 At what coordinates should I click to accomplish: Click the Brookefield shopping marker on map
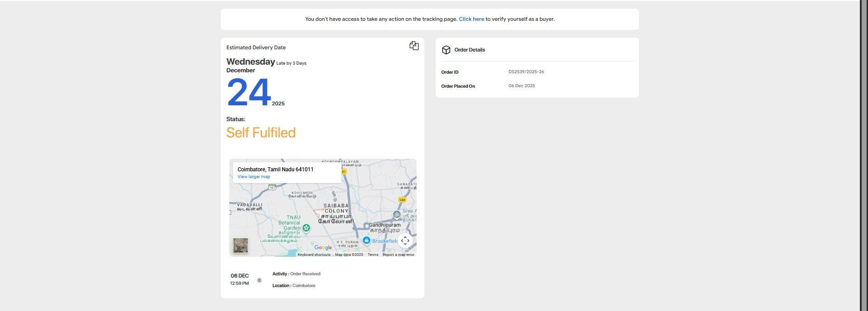pyautogui.click(x=366, y=240)
